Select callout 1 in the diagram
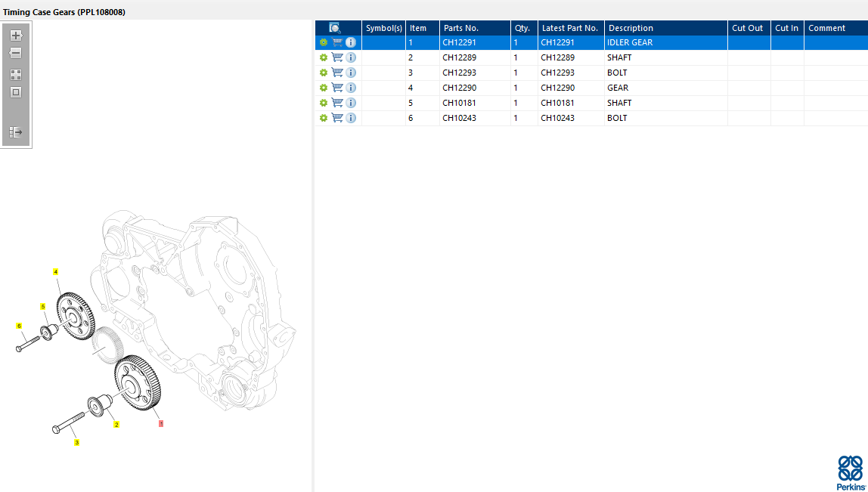The height and width of the screenshot is (492, 868). (161, 423)
